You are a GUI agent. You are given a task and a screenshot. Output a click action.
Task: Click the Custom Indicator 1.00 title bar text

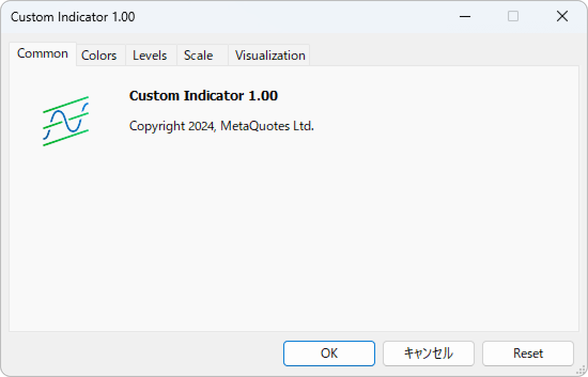73,17
